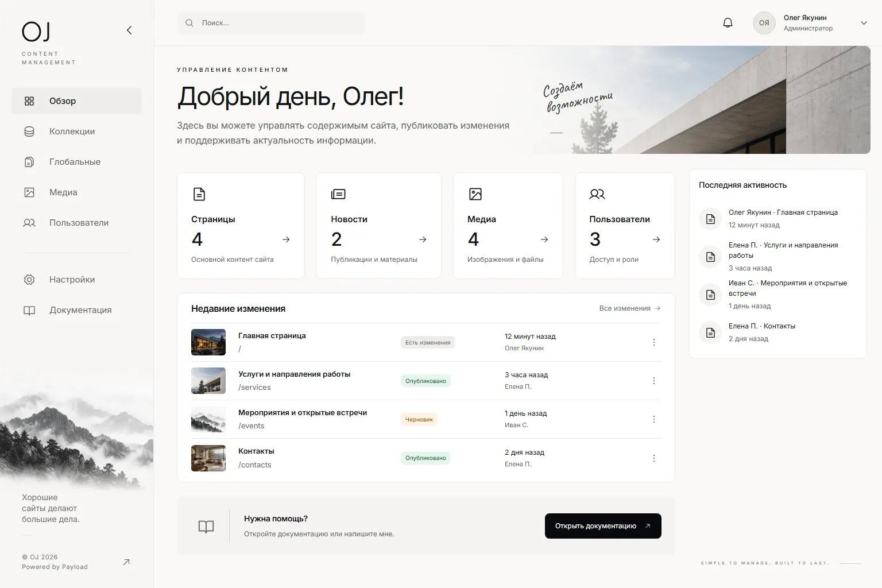Open the Контакты page title in changes list
882x588 pixels.
tap(256, 451)
